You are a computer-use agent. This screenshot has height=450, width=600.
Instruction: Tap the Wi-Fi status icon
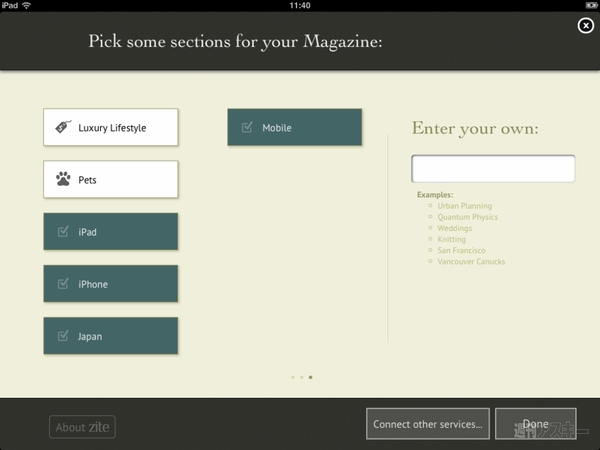(26, 5)
